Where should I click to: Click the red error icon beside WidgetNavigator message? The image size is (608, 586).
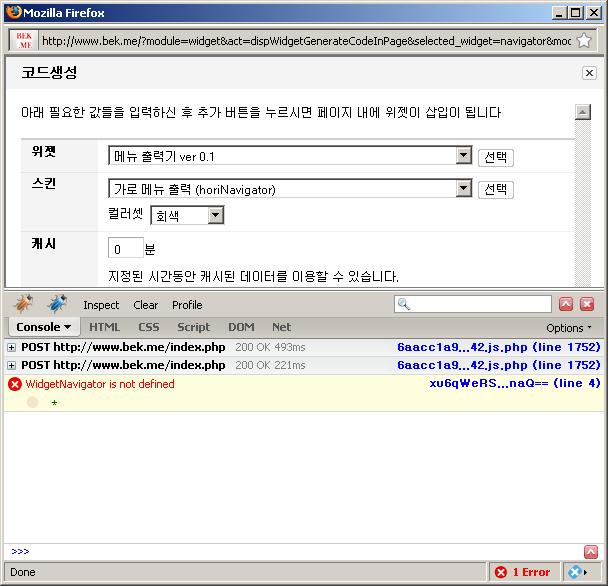[x=15, y=384]
